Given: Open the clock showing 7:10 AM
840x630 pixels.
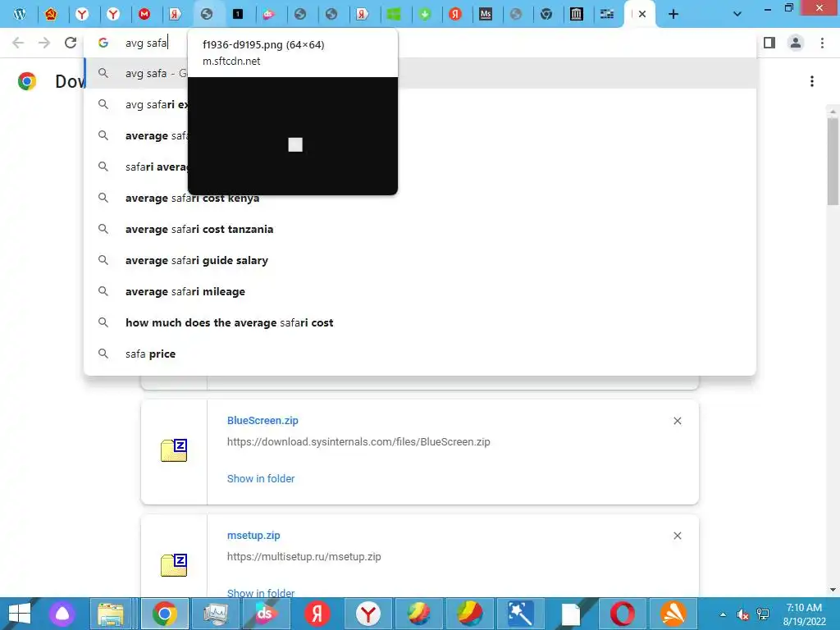Looking at the screenshot, I should 804,614.
